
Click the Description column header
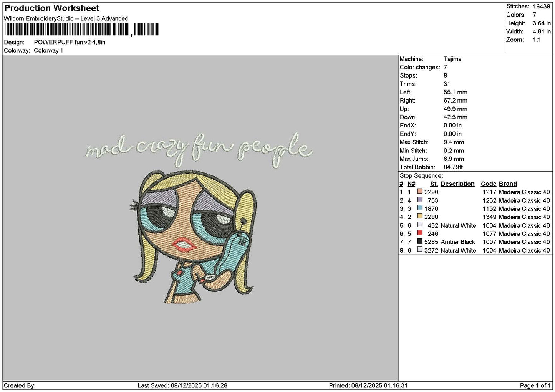tap(457, 184)
